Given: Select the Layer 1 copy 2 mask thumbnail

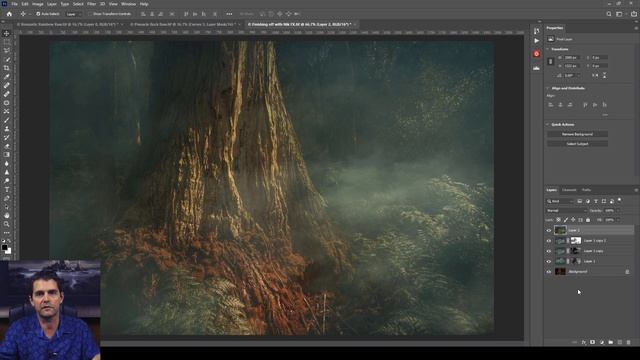Looking at the screenshot, I should 576,241.
